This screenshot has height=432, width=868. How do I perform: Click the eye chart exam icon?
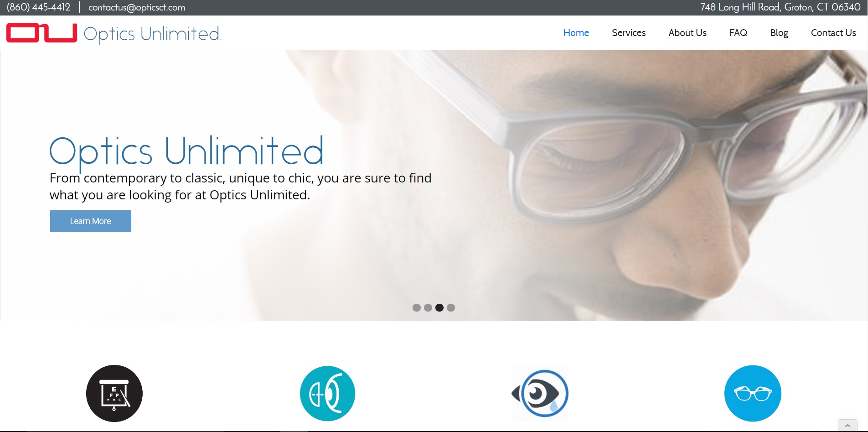tap(114, 393)
